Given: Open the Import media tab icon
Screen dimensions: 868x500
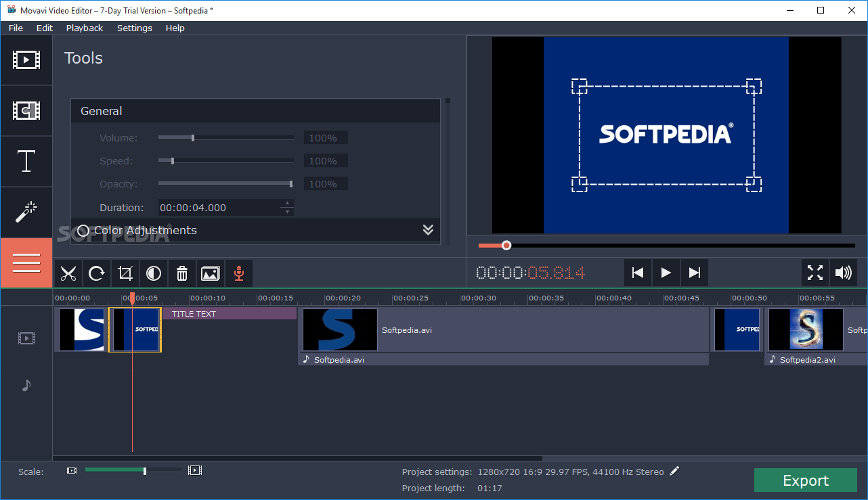Looking at the screenshot, I should (26, 60).
